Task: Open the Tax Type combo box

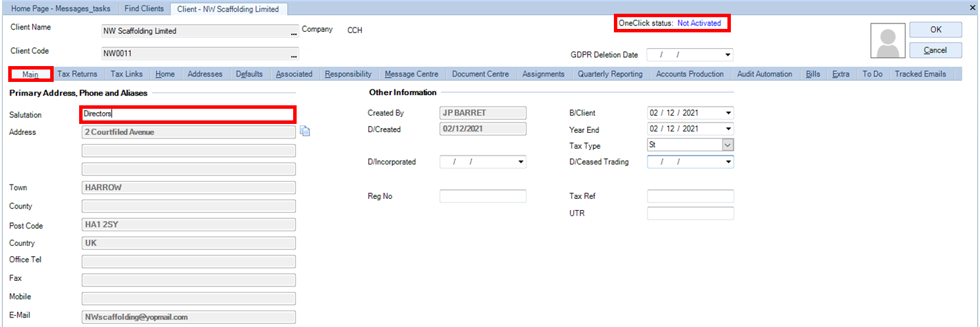Action: (x=727, y=145)
